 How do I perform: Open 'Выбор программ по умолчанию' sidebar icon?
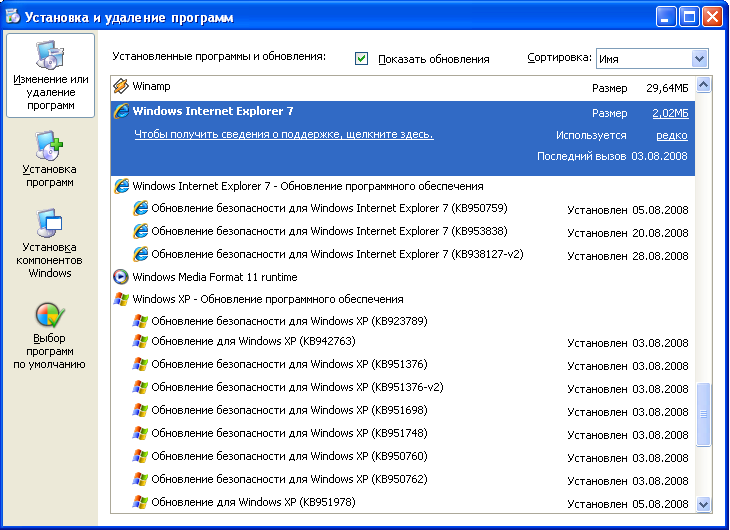(49, 317)
